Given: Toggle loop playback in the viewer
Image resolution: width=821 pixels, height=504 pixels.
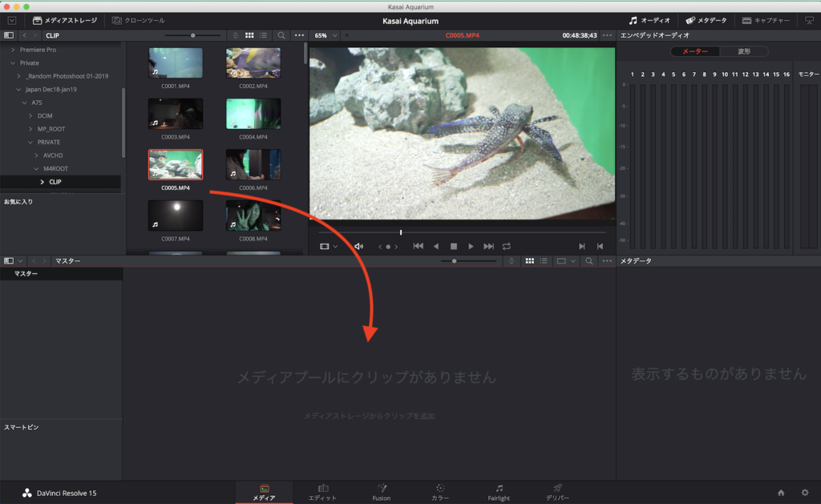Looking at the screenshot, I should [x=507, y=246].
